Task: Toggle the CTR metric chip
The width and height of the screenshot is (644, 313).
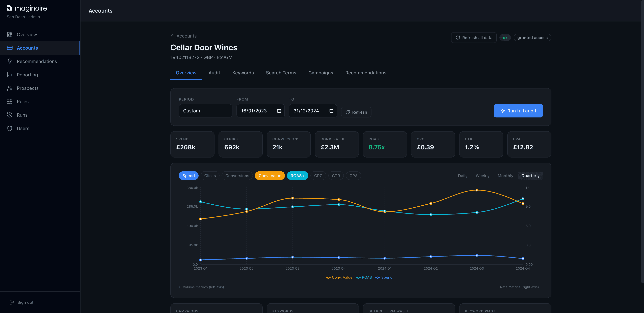Action: [x=336, y=176]
